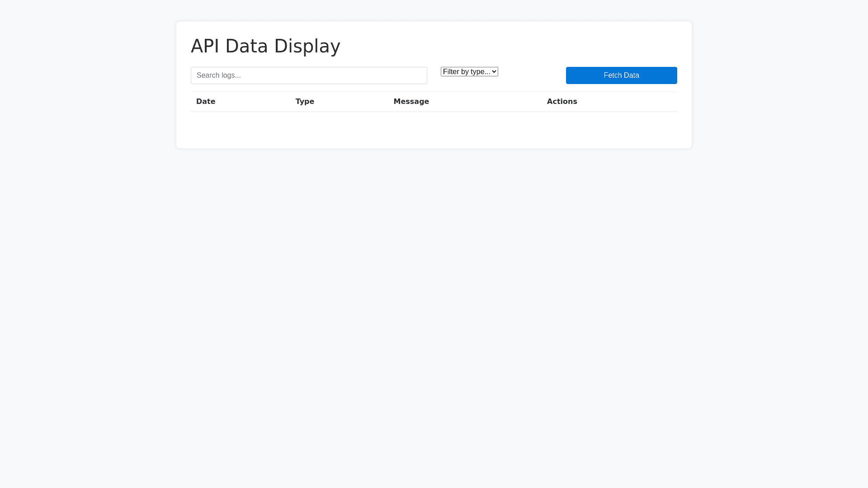Click the 'Search logs...' placeholder text
Viewport: 868px width, 488px height.
coord(219,75)
